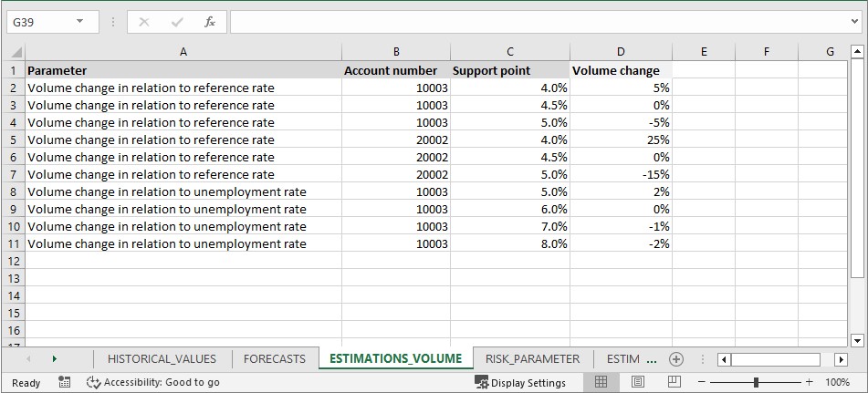868x393 pixels.
Task: Open Accessibility: Good to go checker
Action: click(153, 382)
